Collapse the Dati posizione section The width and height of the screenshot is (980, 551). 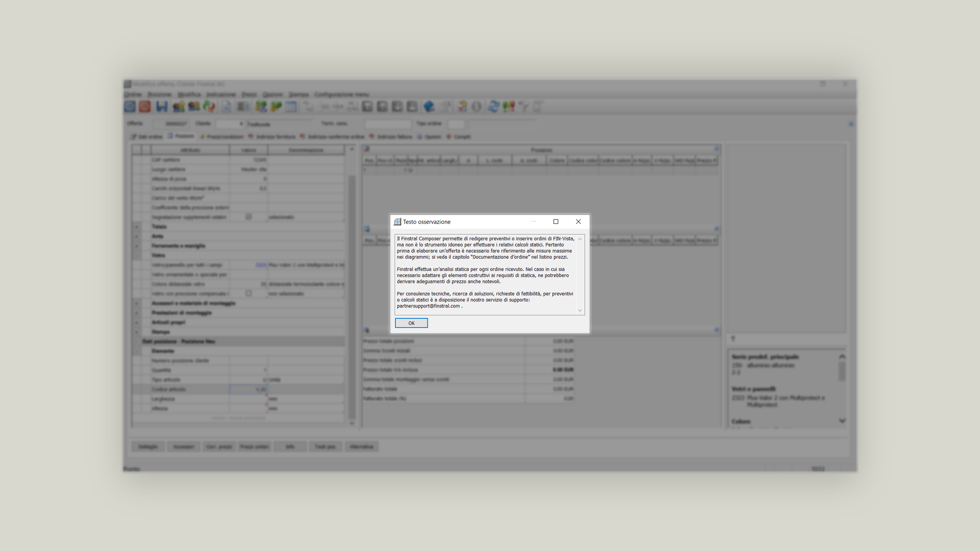[136, 341]
